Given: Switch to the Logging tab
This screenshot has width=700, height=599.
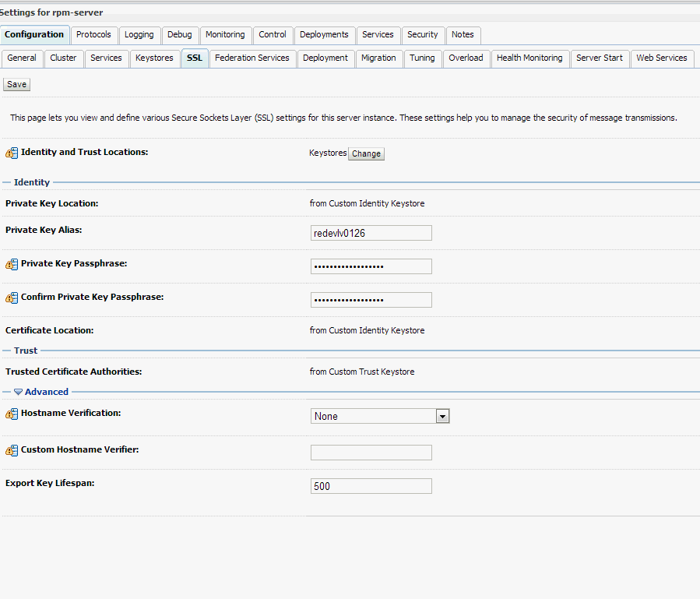Looking at the screenshot, I should coord(139,35).
